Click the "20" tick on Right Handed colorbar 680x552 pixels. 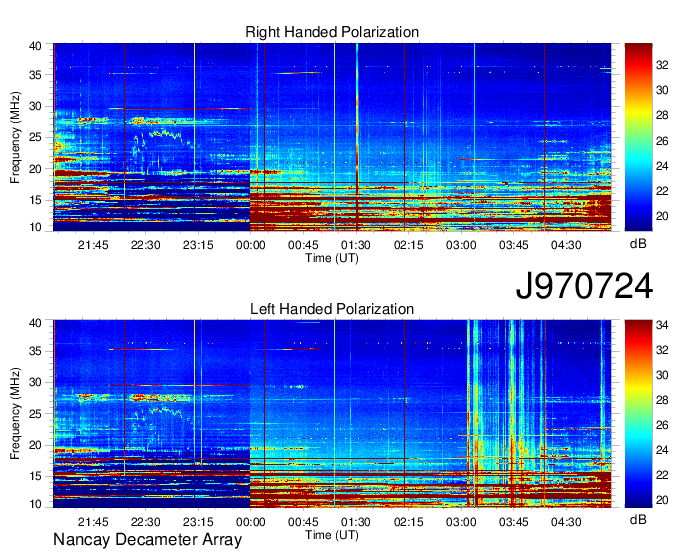click(662, 216)
